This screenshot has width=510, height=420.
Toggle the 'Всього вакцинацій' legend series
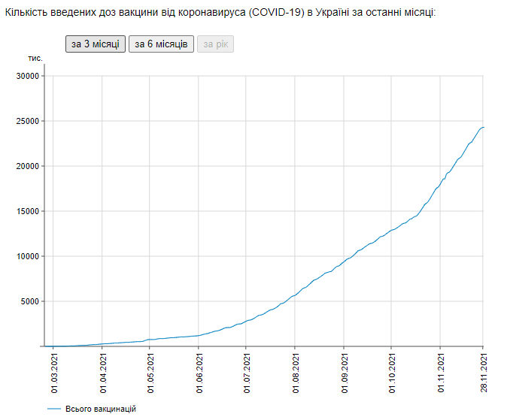[x=100, y=408]
